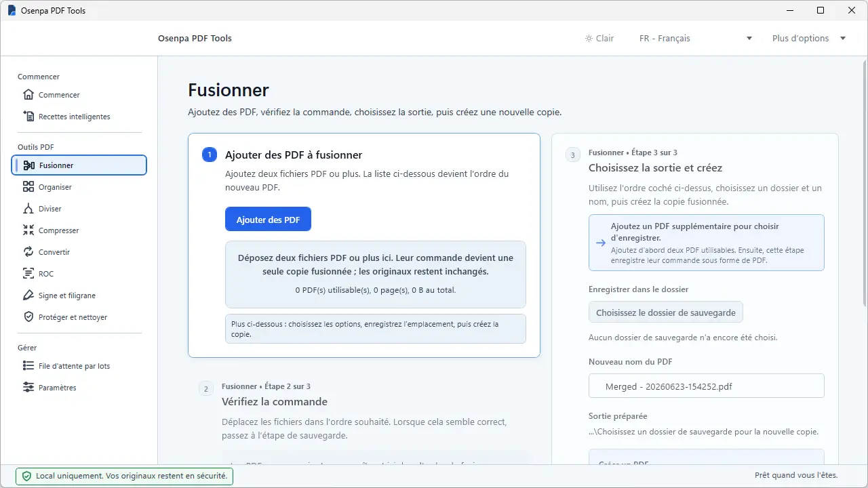Click the Enregistrer dans le dossier label

(639, 289)
